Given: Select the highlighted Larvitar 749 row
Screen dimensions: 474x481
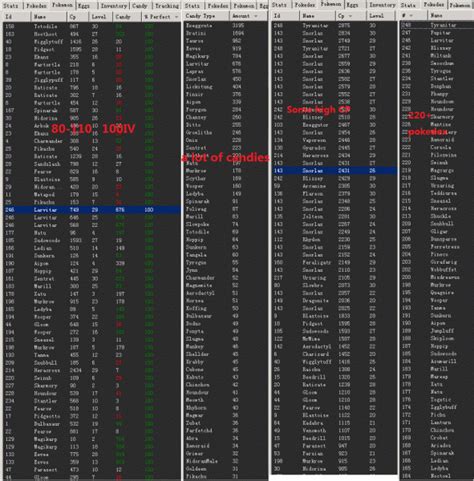Looking at the screenshot, I should pyautogui.click(x=92, y=210).
